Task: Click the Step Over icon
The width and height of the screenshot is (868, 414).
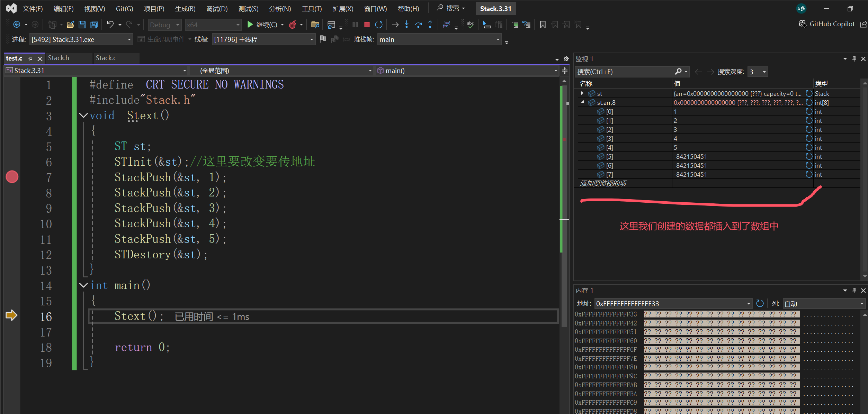Action: (418, 25)
